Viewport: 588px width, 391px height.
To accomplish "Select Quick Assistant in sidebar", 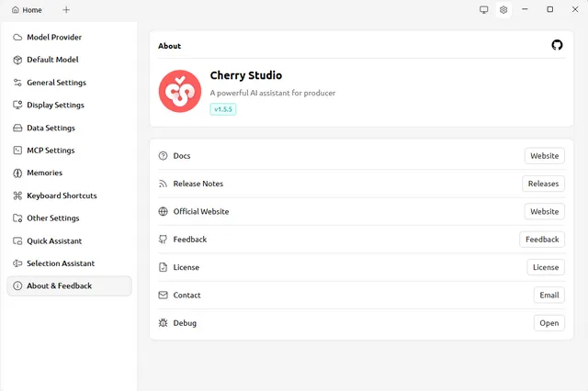I will coord(54,240).
